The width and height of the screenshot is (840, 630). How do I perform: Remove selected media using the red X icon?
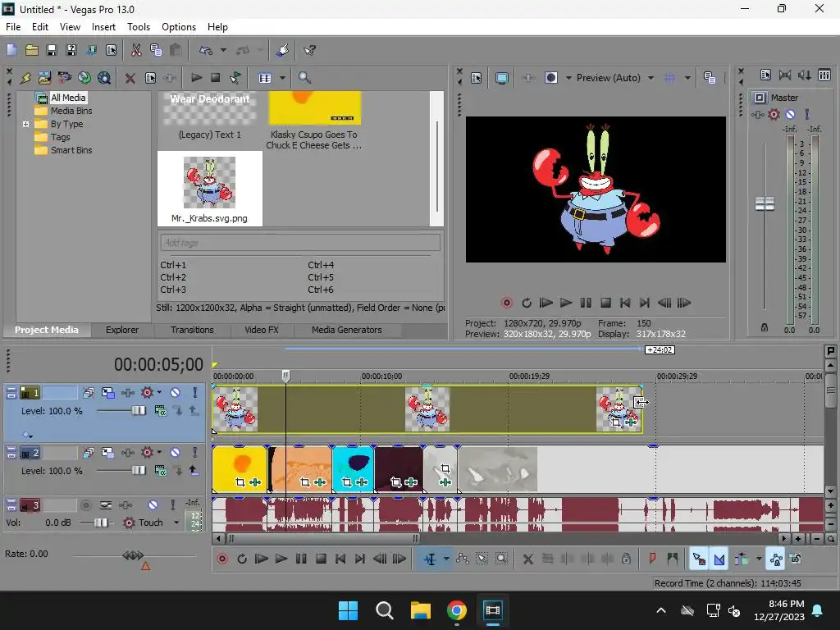click(130, 78)
